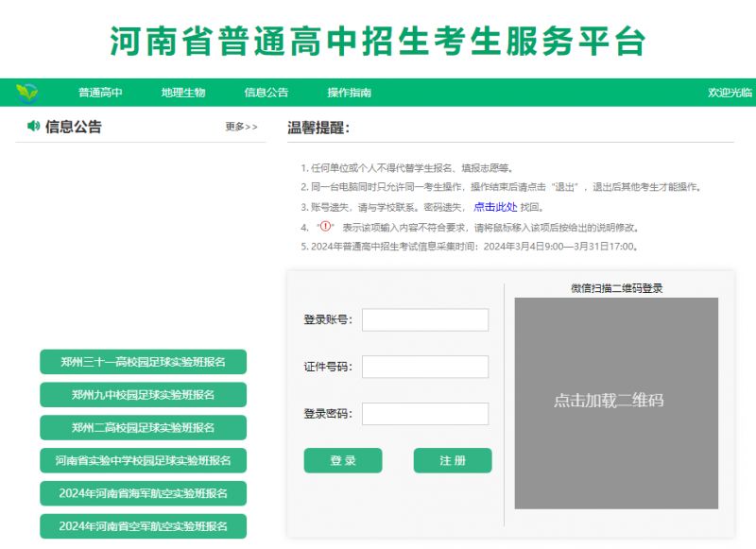Click the 温馨提醒 heading

(x=318, y=128)
